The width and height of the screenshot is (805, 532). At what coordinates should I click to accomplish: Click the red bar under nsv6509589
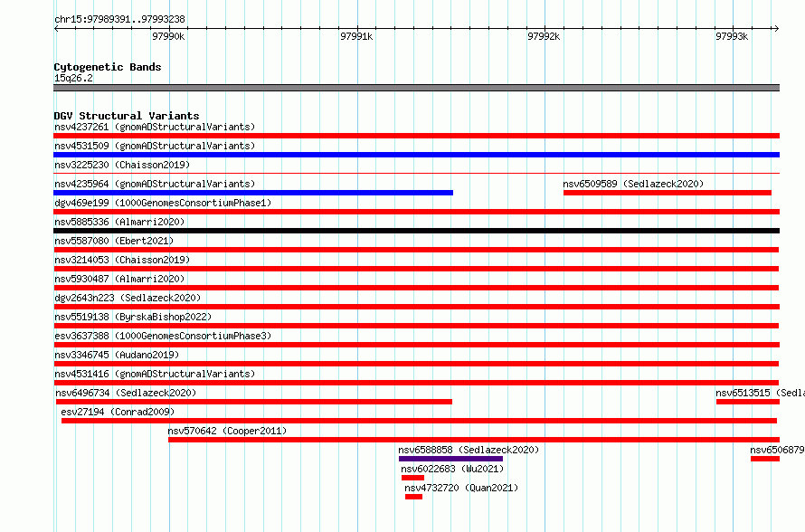click(x=668, y=193)
